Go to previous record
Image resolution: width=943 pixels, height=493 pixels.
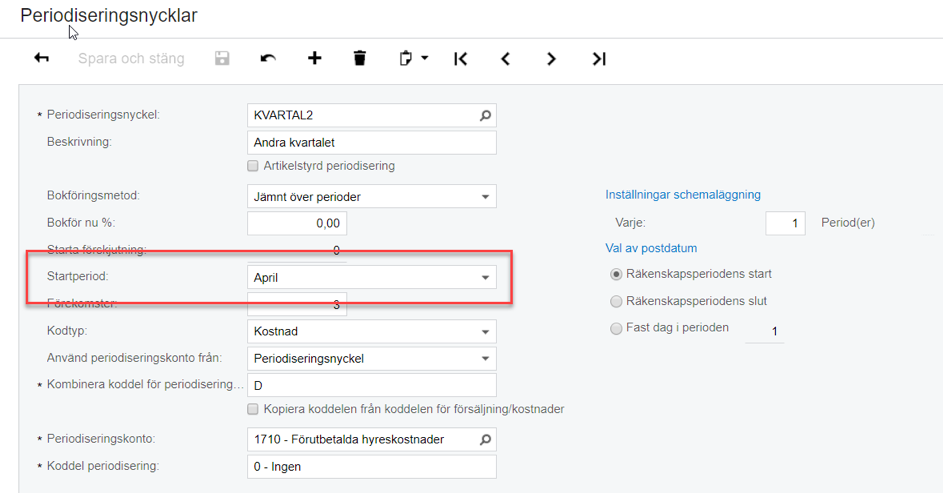pyautogui.click(x=506, y=59)
